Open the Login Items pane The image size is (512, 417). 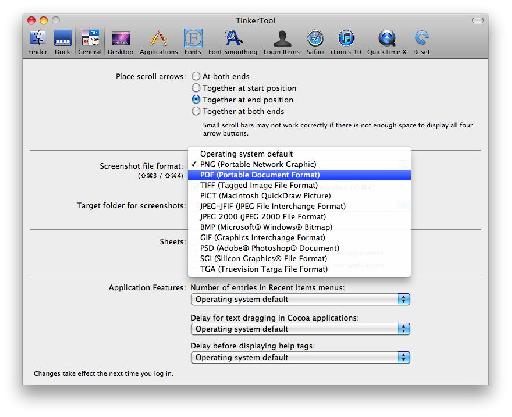(282, 42)
